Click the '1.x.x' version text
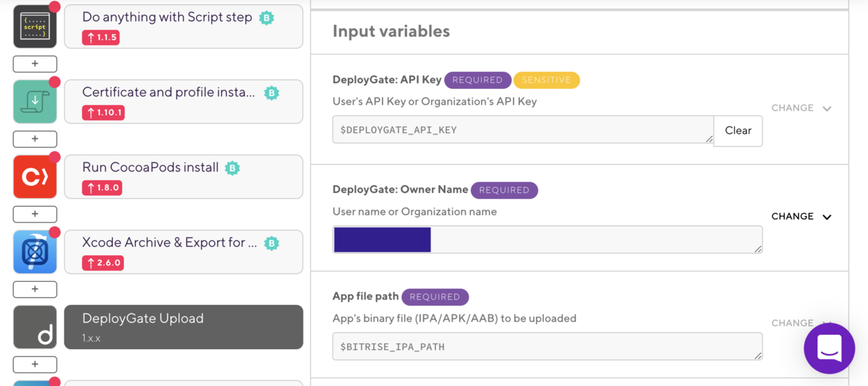This screenshot has height=386, width=868. [x=92, y=338]
